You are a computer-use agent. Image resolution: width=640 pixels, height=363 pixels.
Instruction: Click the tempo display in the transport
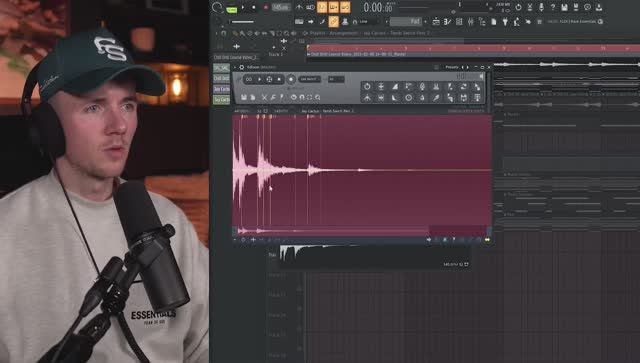[281, 7]
